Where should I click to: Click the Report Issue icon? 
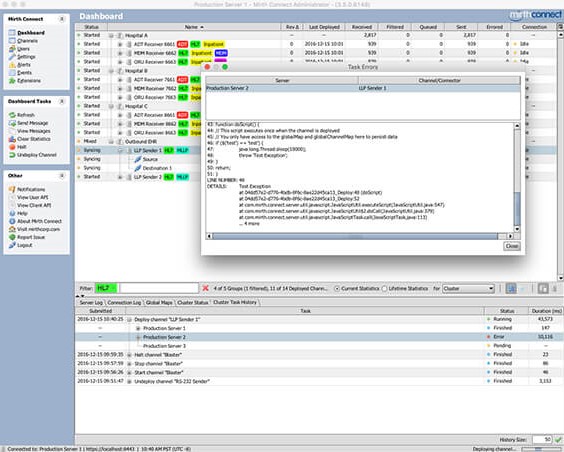[12, 237]
